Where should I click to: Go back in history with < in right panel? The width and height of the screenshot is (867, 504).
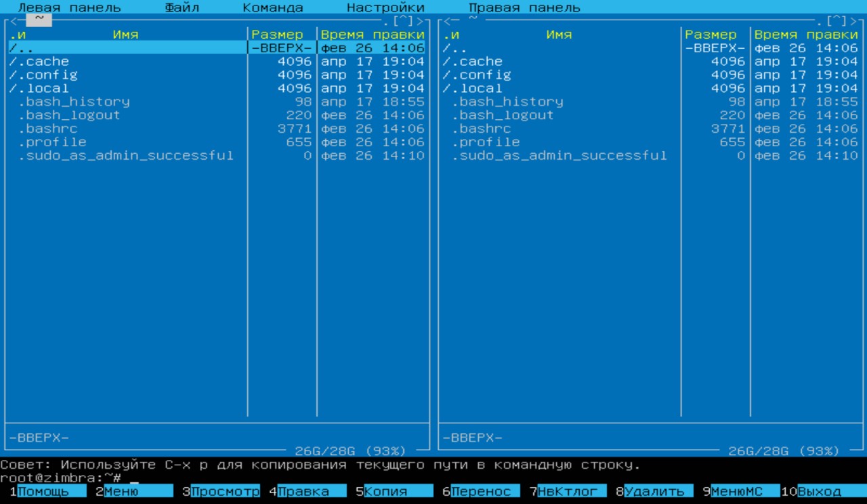(446, 21)
